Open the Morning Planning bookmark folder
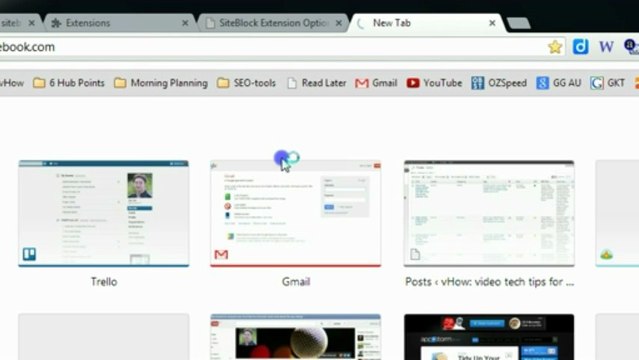 pos(161,83)
